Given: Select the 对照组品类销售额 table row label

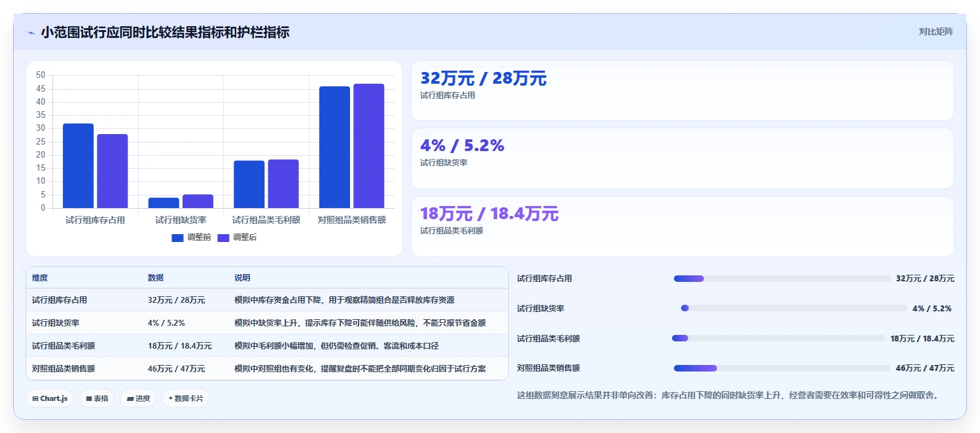Looking at the screenshot, I should click(63, 369).
